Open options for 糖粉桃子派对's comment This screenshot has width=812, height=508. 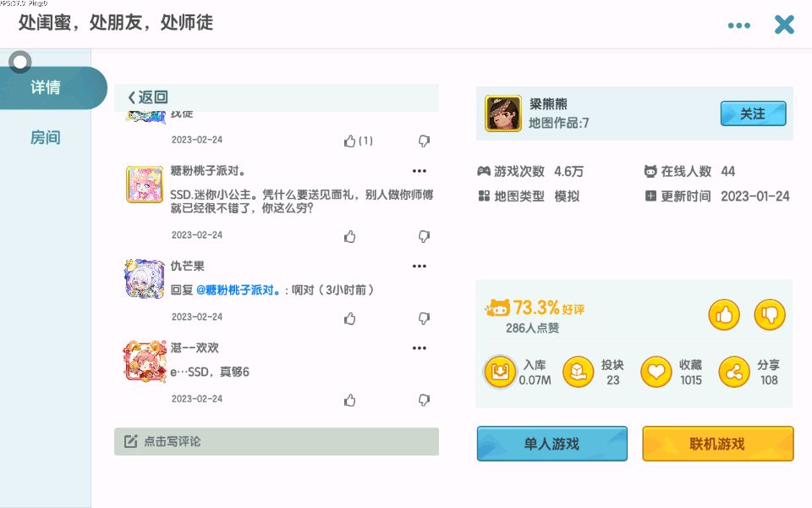tap(420, 171)
